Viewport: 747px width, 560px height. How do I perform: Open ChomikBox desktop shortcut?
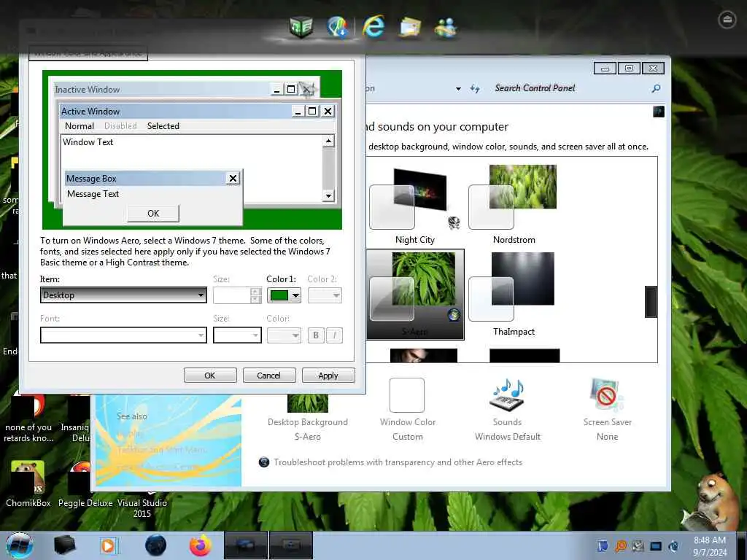[28, 483]
